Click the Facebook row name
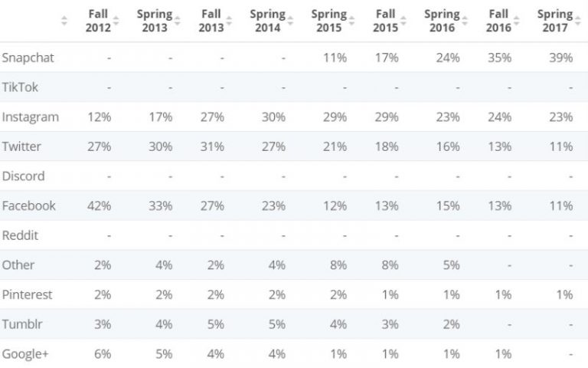The width and height of the screenshot is (588, 368). [28, 205]
